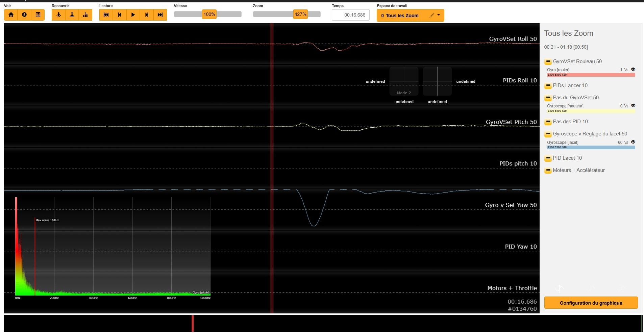
Task: Click the pencil icon in the workspace selector
Action: (431, 15)
